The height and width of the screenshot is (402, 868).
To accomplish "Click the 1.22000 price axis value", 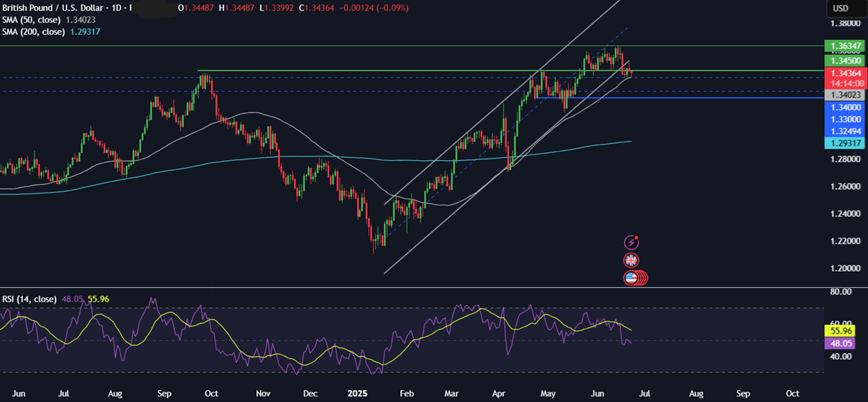I will tap(845, 241).
